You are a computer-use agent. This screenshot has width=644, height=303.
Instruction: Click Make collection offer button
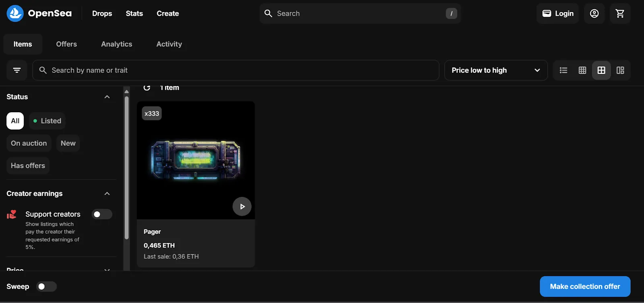585,287
